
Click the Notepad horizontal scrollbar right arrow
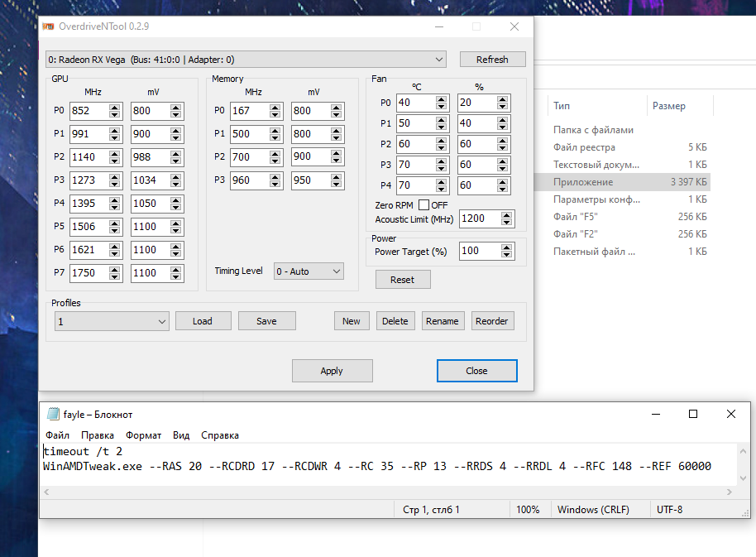(730, 492)
